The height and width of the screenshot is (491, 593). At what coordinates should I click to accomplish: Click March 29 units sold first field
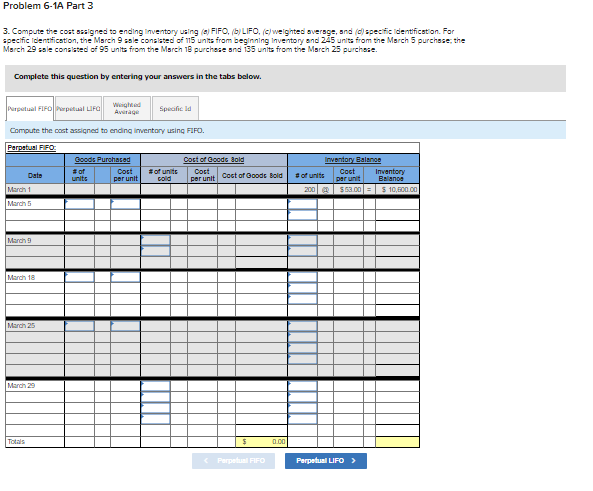coord(155,386)
